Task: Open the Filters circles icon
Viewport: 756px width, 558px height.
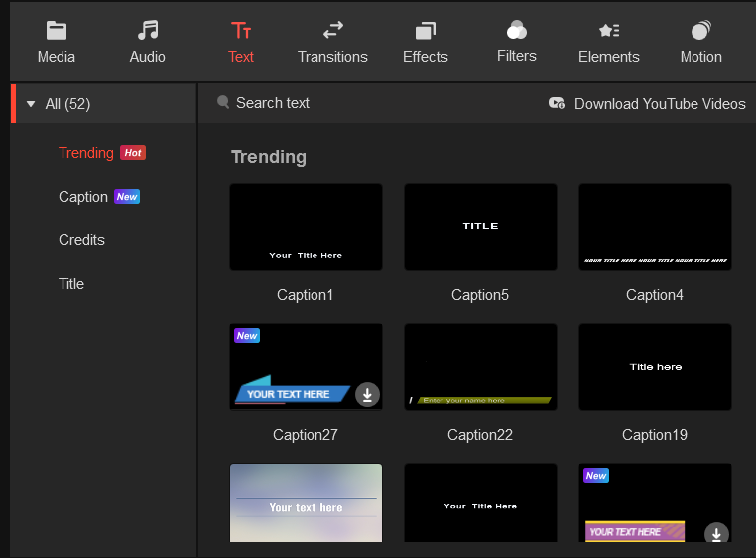Action: pos(517,30)
